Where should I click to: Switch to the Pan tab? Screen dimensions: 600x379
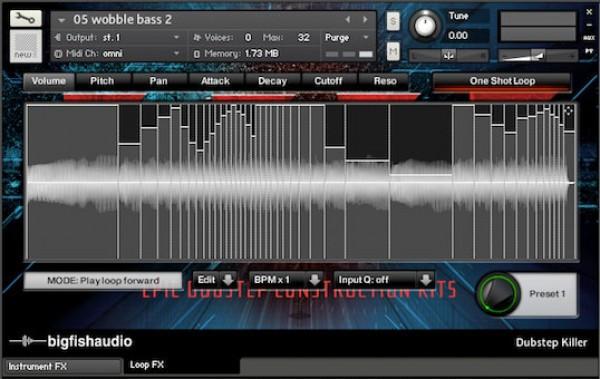158,81
